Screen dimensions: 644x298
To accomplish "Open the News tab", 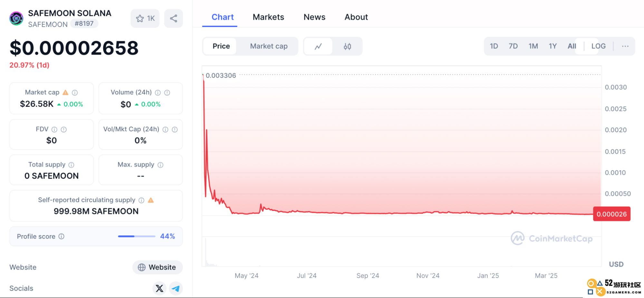I will 314,17.
